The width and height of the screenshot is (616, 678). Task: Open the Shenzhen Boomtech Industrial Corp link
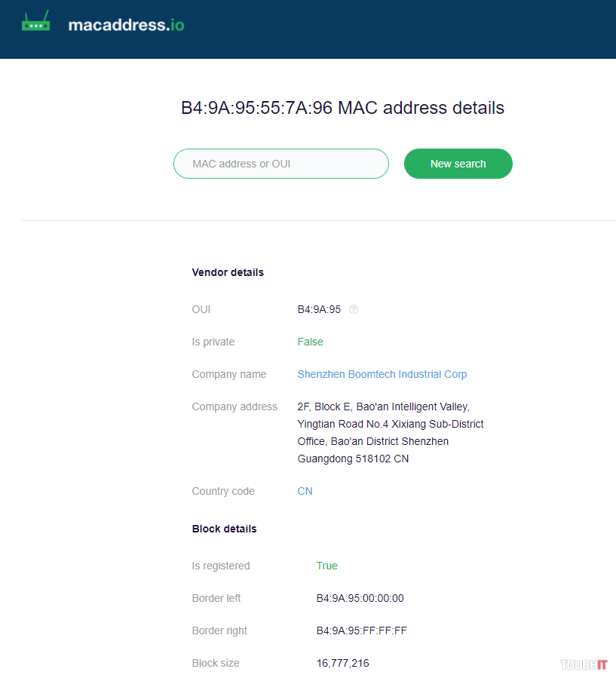(x=382, y=374)
